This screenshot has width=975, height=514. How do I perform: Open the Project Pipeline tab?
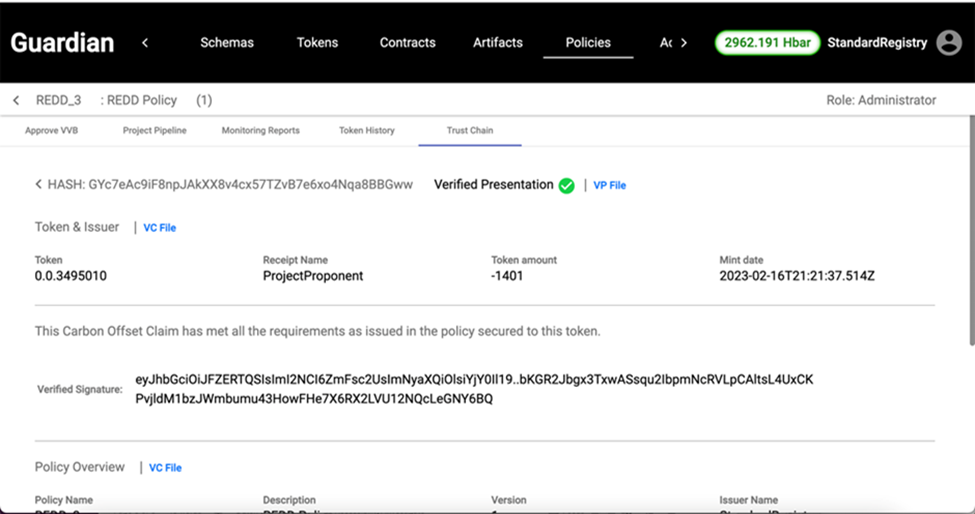pos(155,130)
